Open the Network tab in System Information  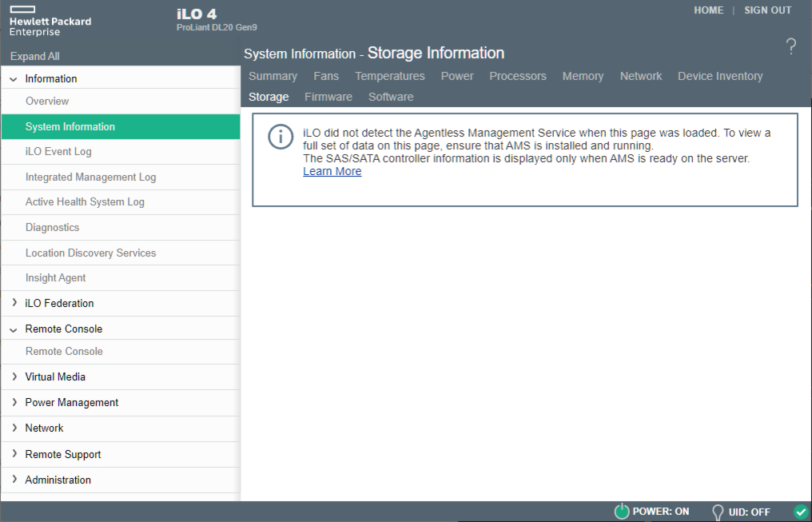point(641,76)
